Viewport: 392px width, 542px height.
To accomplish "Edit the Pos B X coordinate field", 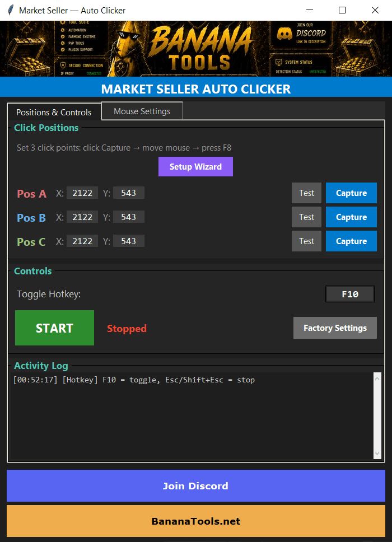I will (82, 217).
